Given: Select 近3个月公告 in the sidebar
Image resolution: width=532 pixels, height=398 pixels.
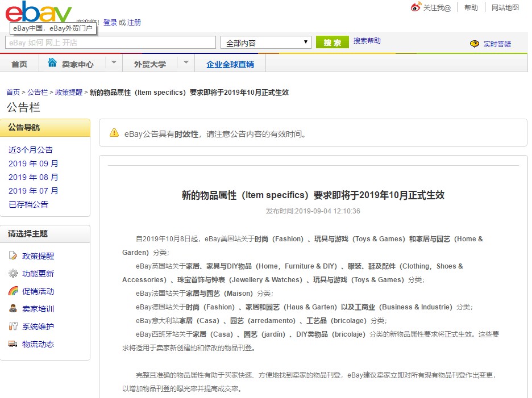Looking at the screenshot, I should click(x=31, y=150).
